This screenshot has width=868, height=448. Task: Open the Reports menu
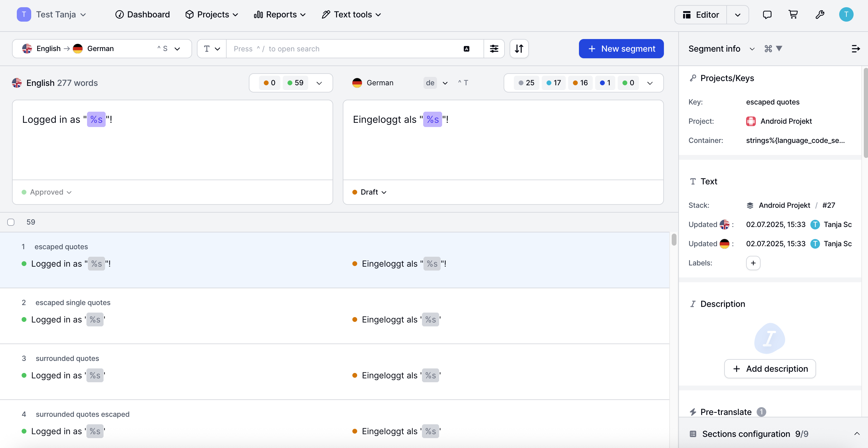click(280, 14)
